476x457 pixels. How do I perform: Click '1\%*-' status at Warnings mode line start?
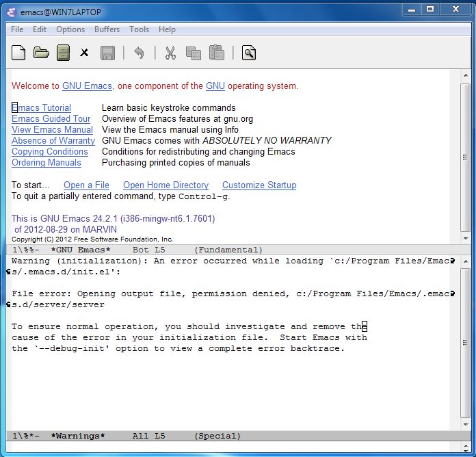pyautogui.click(x=26, y=436)
